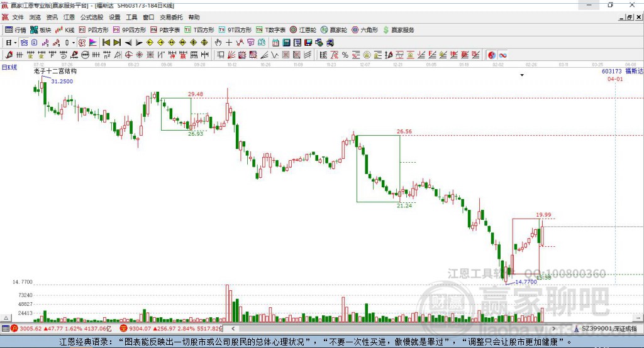This screenshot has height=348, width=644.
Task: Open the 设置 menu
Action: (114, 17)
